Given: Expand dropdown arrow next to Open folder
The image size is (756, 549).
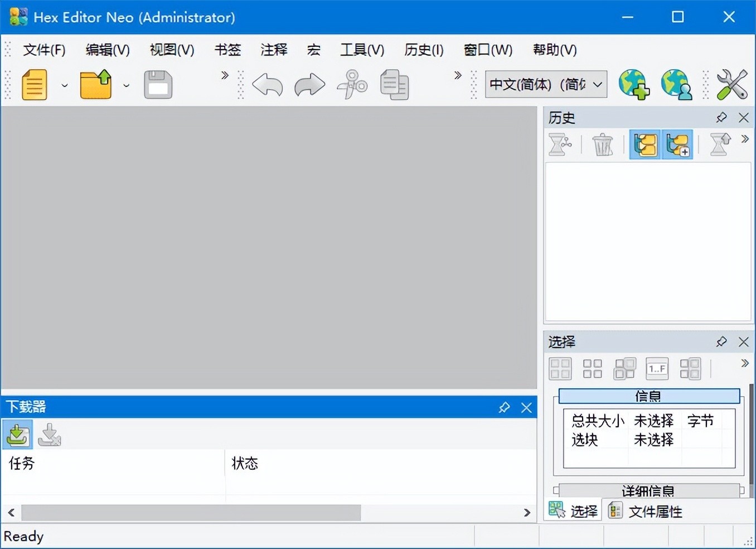Looking at the screenshot, I should pos(127,85).
